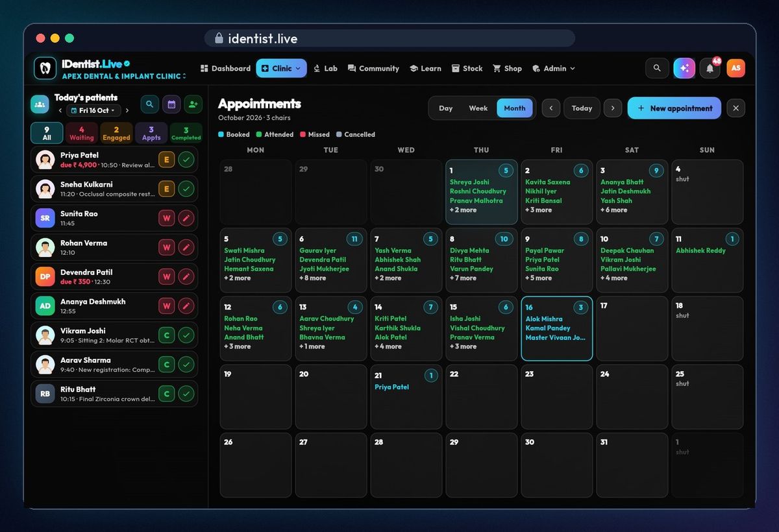Open the Fri 16 Oct date picker

[x=93, y=111]
